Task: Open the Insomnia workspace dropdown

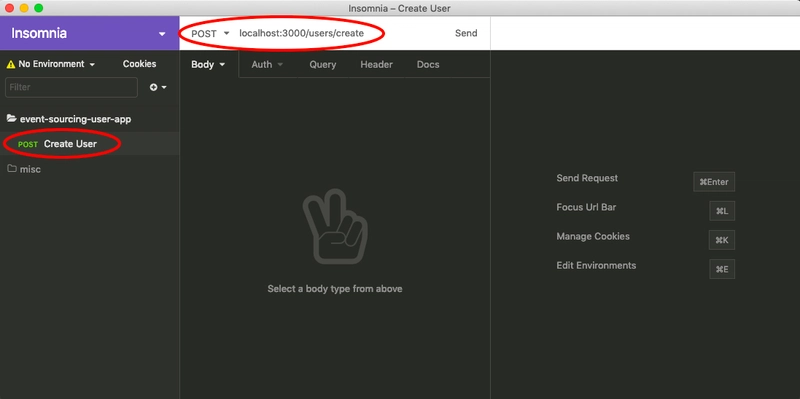Action: tap(89, 34)
